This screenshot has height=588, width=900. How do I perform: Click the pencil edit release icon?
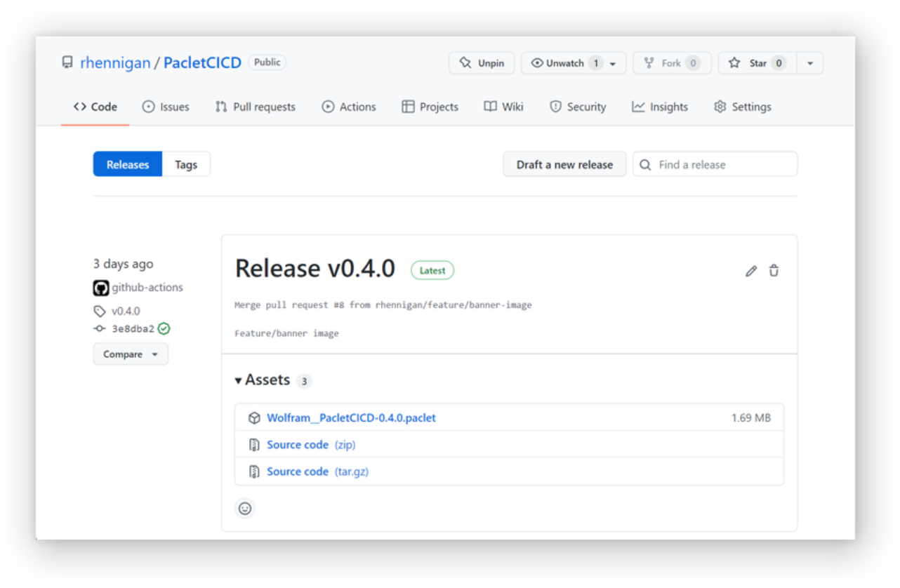pyautogui.click(x=751, y=271)
